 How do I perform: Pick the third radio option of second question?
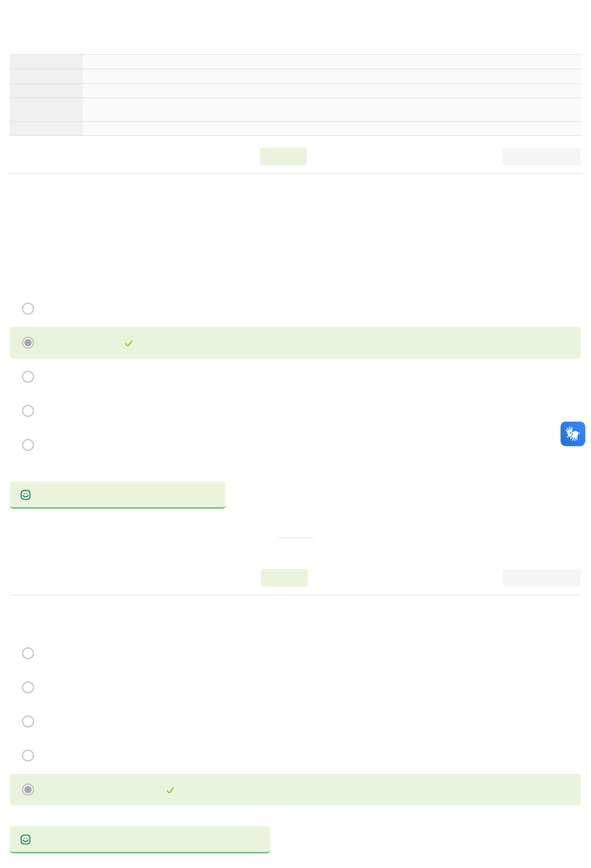[28, 721]
